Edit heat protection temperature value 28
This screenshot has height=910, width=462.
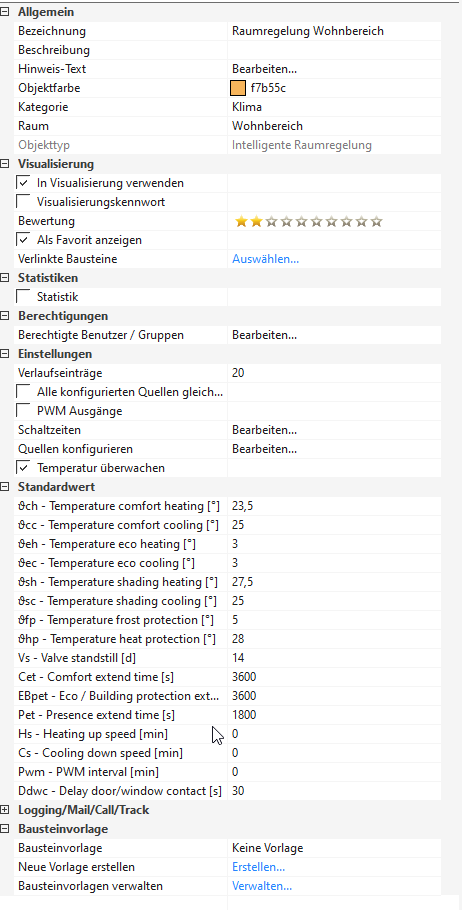(334, 639)
